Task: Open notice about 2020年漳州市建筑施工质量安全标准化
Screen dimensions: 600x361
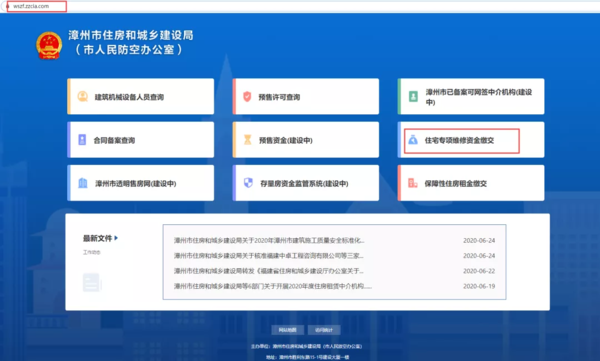Action: 269,240
